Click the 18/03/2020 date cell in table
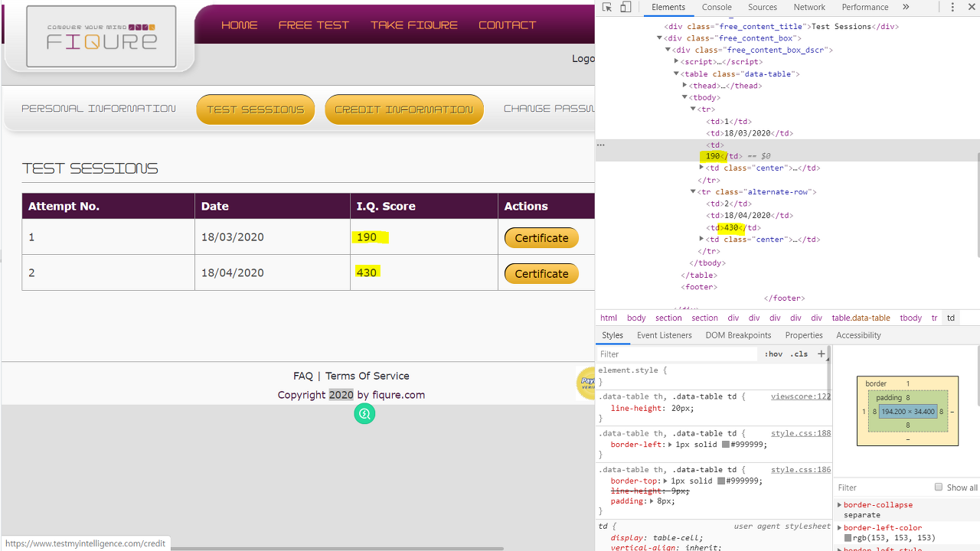The width and height of the screenshot is (980, 551). [273, 237]
